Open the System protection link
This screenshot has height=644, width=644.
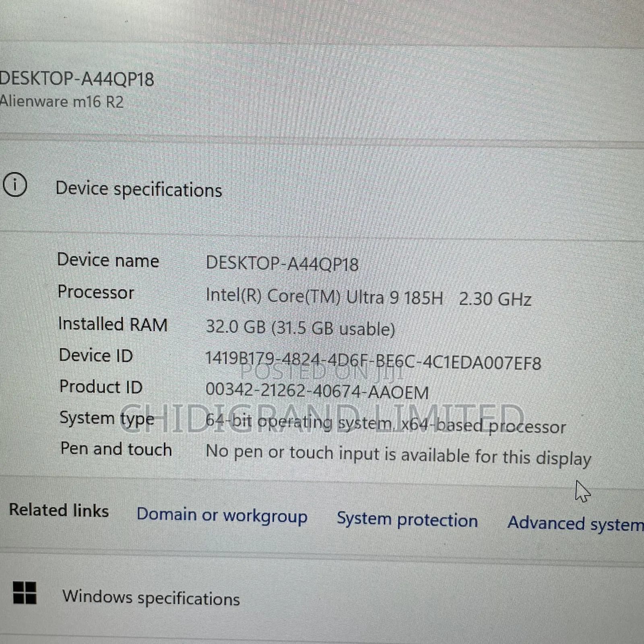[407, 520]
